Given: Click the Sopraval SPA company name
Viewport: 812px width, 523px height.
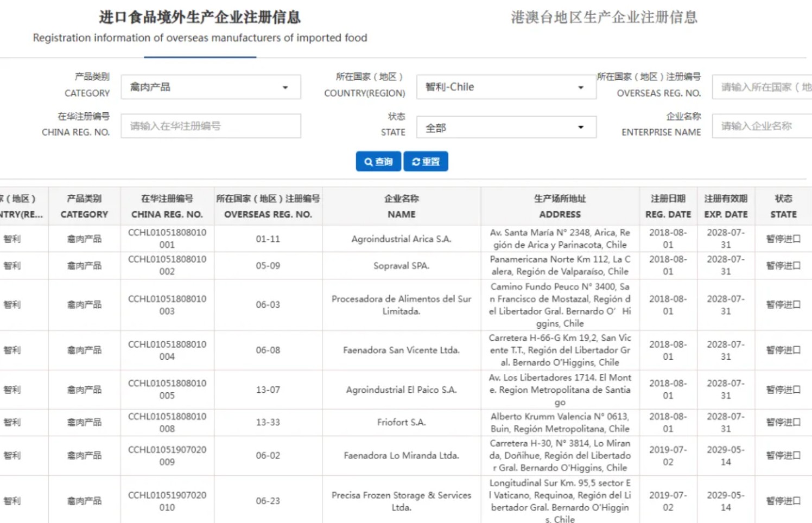Looking at the screenshot, I should click(x=401, y=266).
